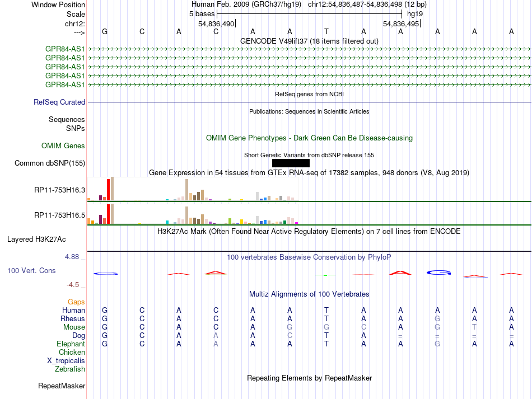Click the blue G conservation logo letter

click(438, 273)
